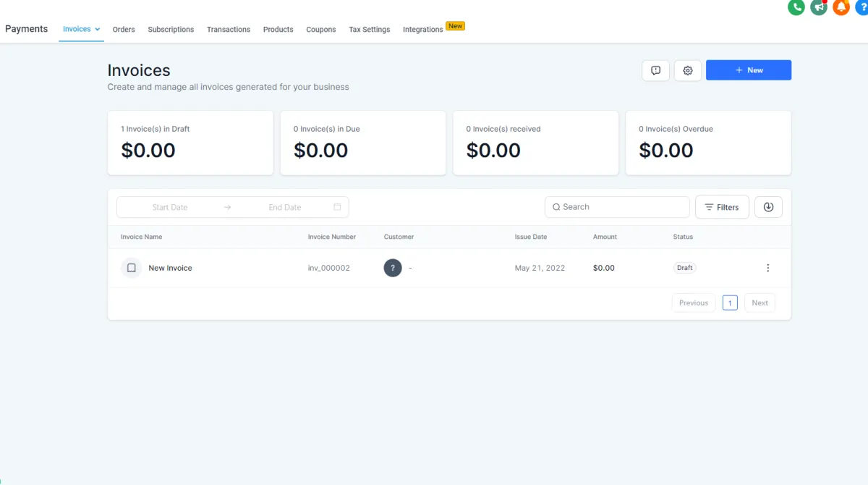Open the megaphone announcements icon

(819, 7)
